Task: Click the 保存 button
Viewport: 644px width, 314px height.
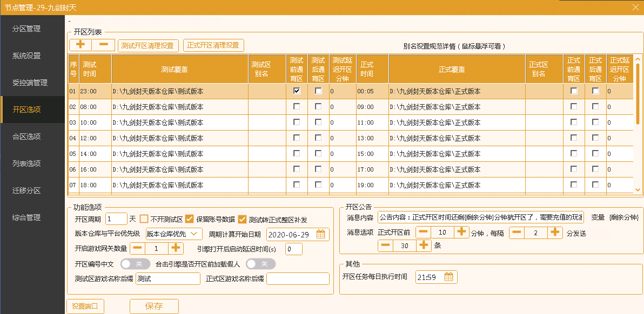Action: [x=154, y=306]
